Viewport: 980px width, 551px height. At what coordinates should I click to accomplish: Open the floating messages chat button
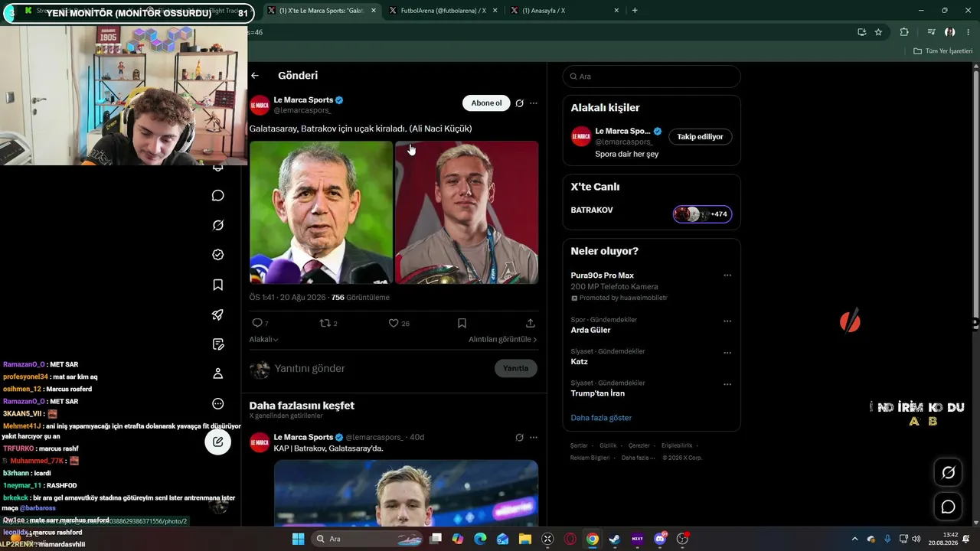coord(948,507)
